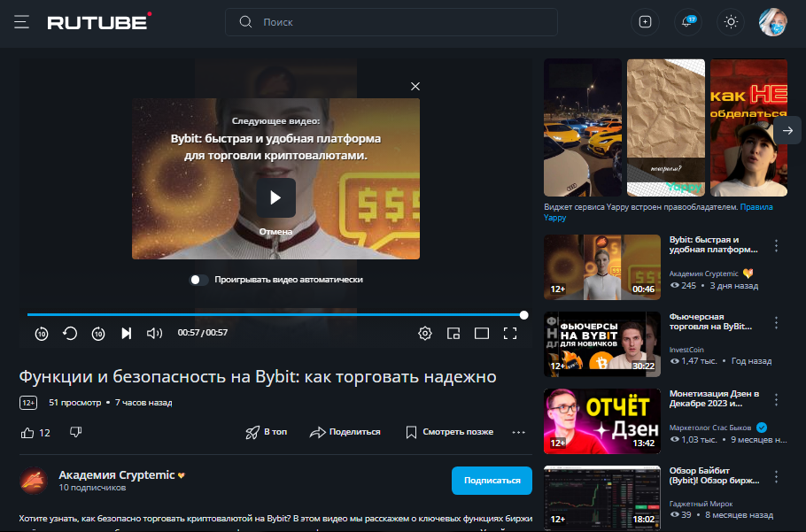This screenshot has width=806, height=532.
Task: Click the 12+ age rating badge
Action: click(x=28, y=403)
